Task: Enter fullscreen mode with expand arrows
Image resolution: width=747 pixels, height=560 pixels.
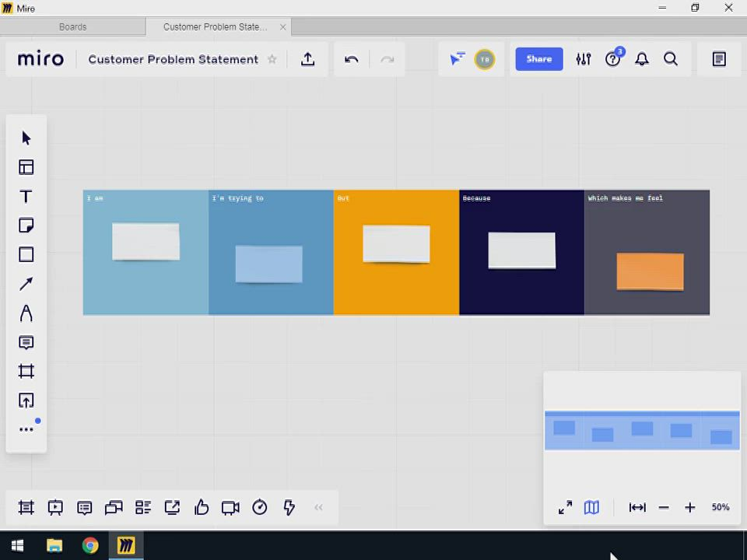Action: click(x=565, y=507)
